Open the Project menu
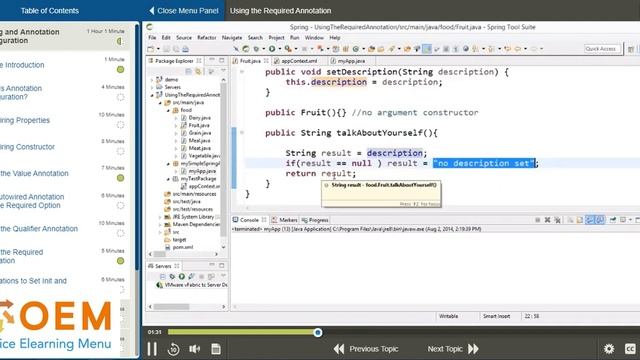Image resolution: width=640 pixels, height=360 pixels. tap(276, 38)
